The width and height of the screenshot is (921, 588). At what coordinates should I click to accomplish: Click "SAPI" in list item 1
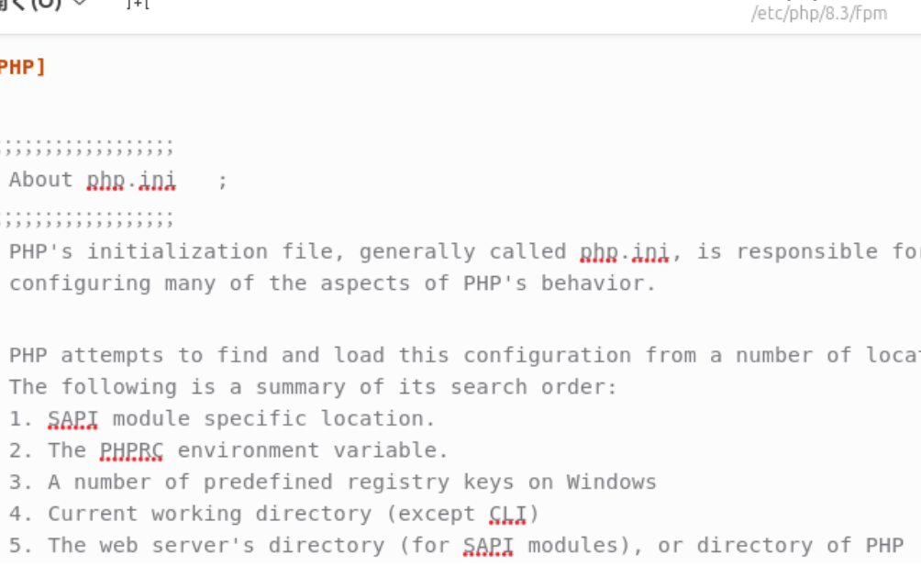click(x=72, y=419)
